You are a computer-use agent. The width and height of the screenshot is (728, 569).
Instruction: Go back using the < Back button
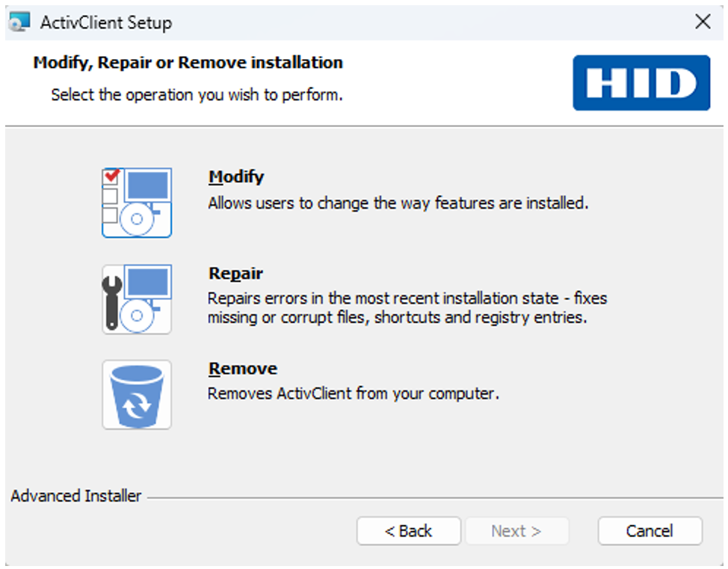pyautogui.click(x=408, y=531)
